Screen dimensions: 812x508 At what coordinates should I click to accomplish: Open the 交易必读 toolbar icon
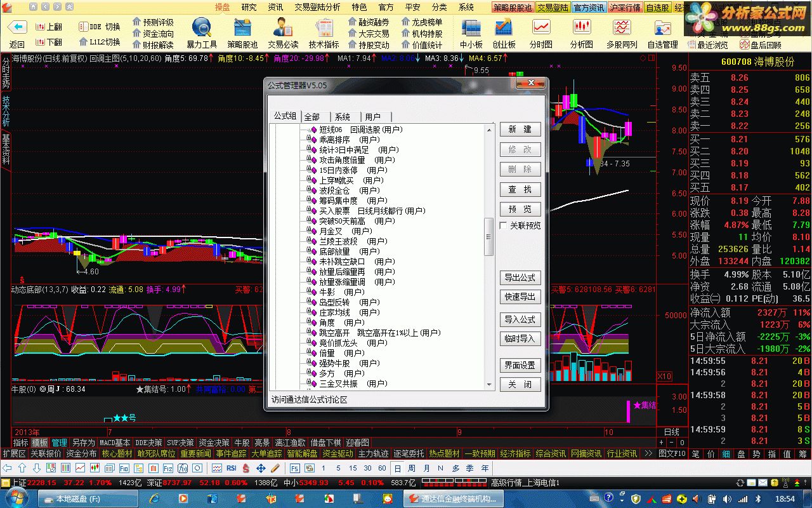pyautogui.click(x=283, y=28)
